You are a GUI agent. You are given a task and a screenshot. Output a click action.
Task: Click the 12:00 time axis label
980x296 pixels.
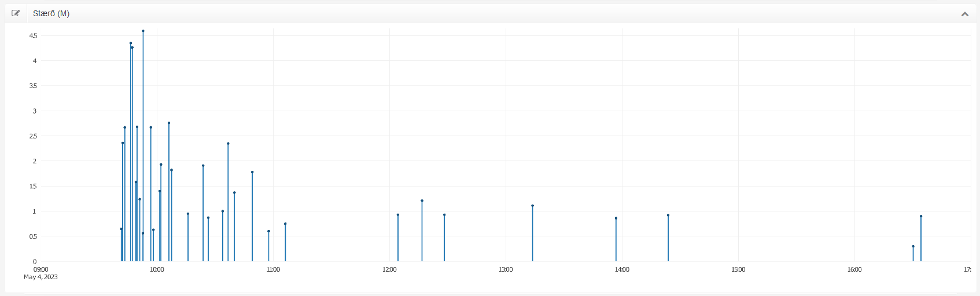pos(389,269)
